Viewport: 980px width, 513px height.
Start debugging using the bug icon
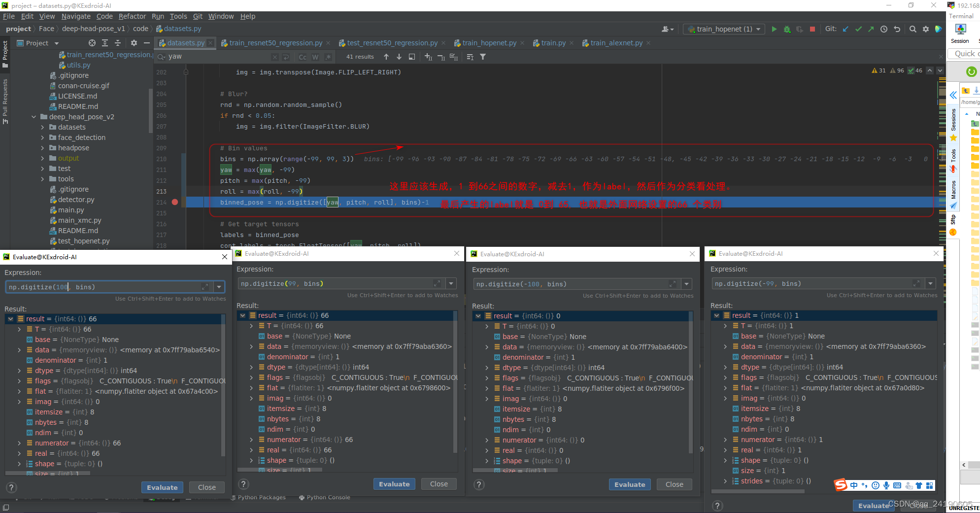click(786, 29)
